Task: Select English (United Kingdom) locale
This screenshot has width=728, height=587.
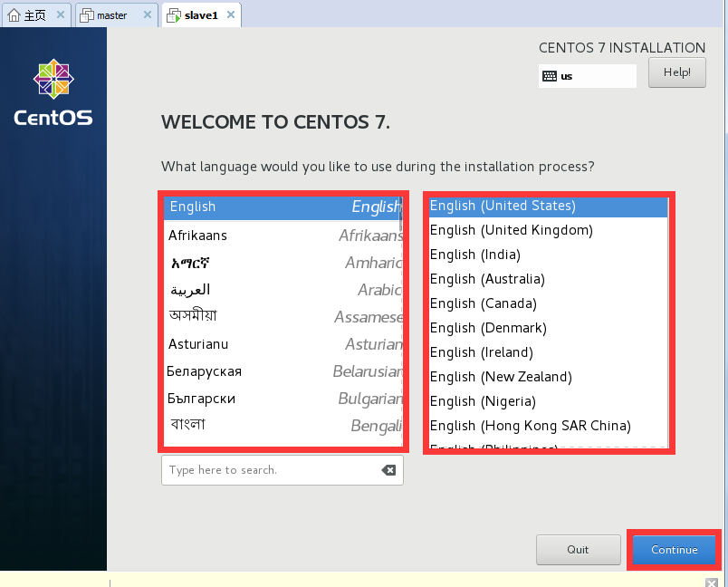Action: (x=548, y=230)
